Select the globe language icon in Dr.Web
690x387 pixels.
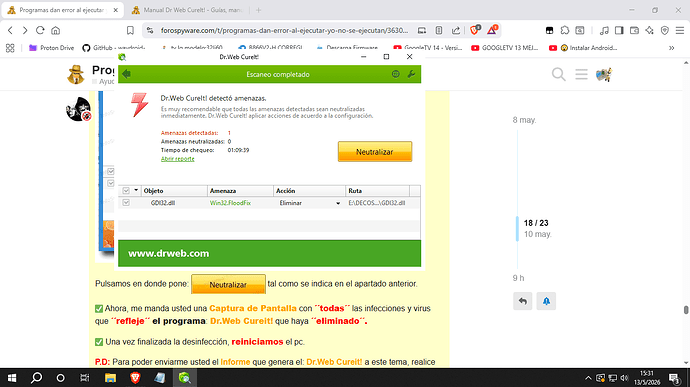(x=396, y=74)
